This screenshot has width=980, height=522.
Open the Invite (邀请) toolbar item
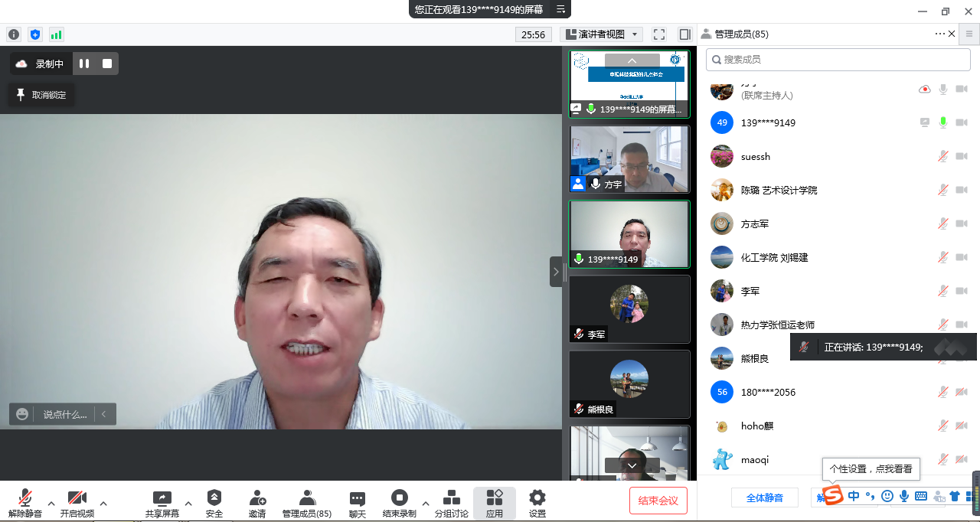click(257, 504)
